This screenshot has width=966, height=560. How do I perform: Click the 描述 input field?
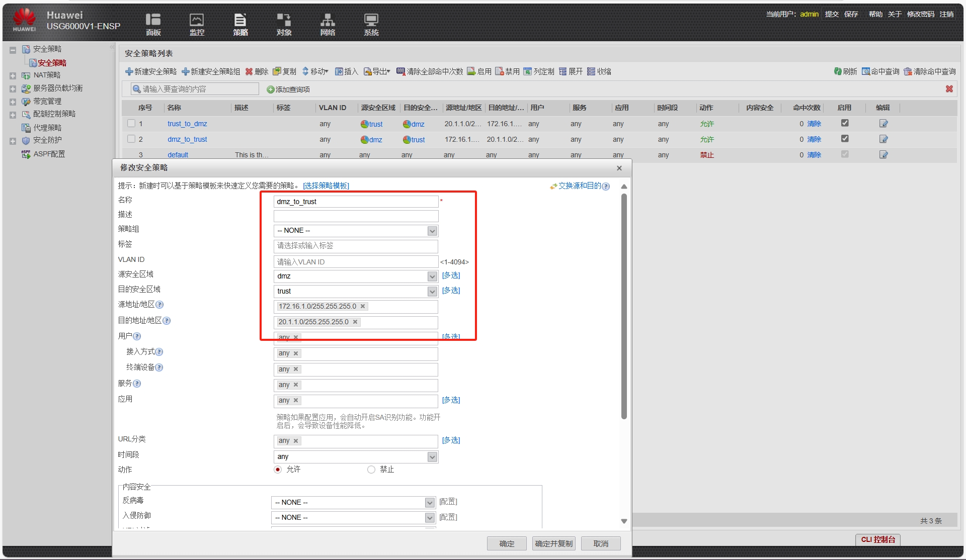[356, 216]
